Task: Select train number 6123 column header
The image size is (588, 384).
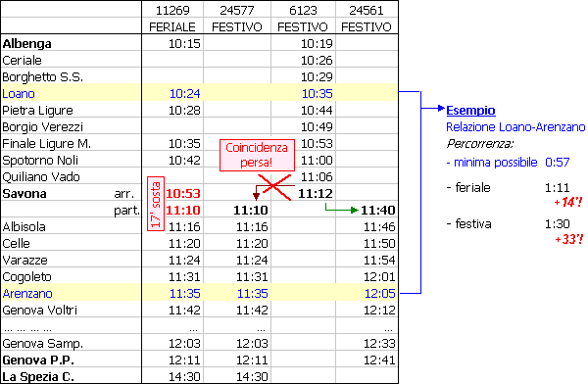Action: [303, 10]
